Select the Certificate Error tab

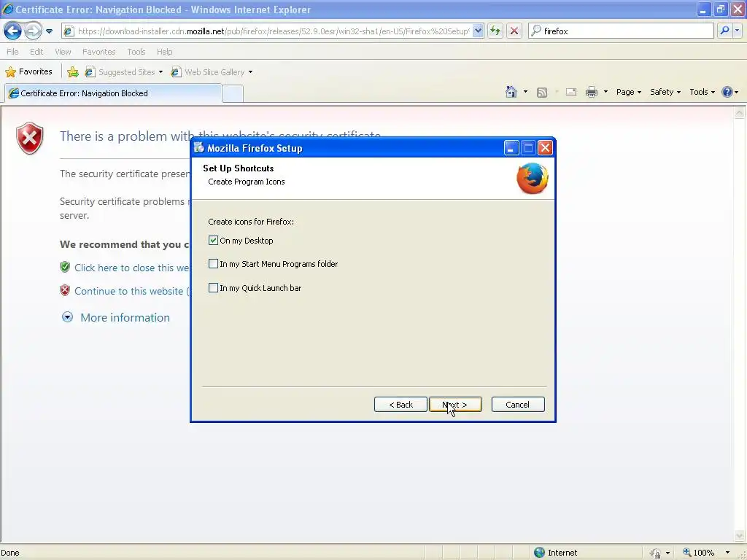coord(113,93)
